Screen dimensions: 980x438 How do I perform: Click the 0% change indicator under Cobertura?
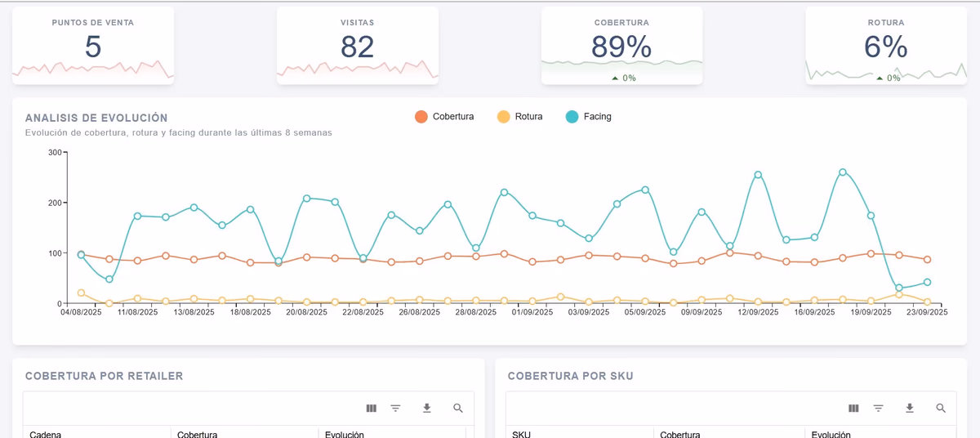(623, 78)
